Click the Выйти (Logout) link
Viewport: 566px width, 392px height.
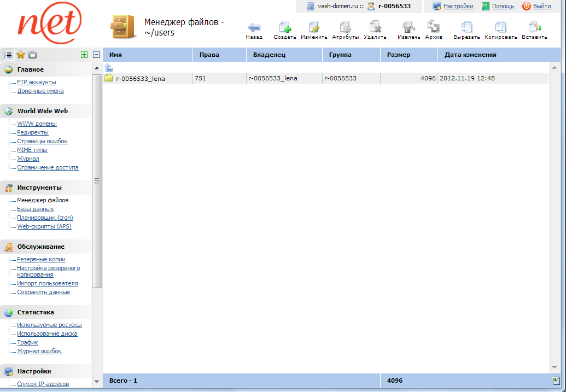541,6
